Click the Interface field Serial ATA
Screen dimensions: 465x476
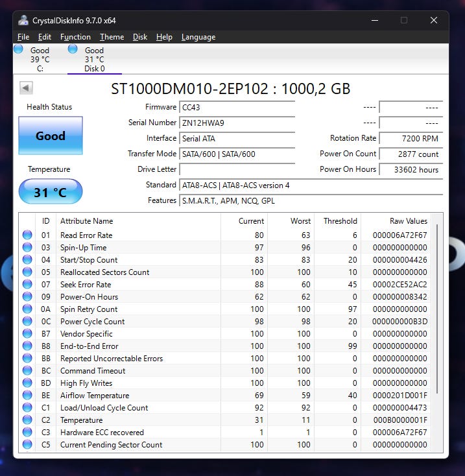tap(237, 138)
